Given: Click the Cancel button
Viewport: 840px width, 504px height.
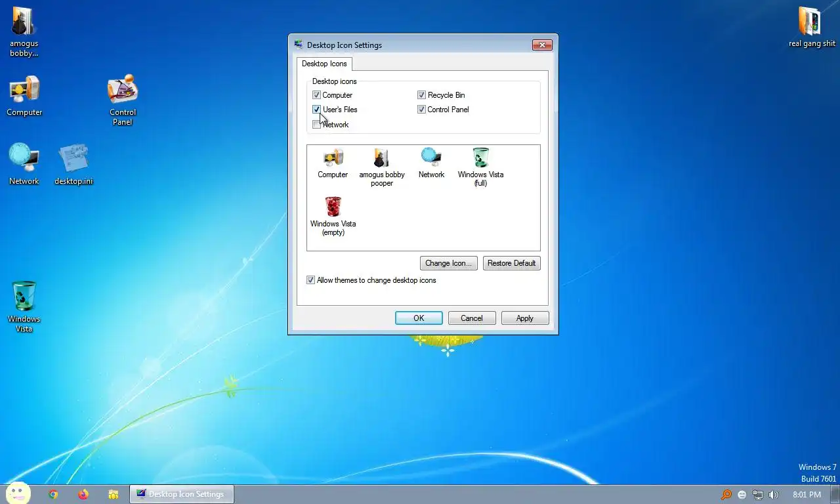Looking at the screenshot, I should [x=472, y=318].
